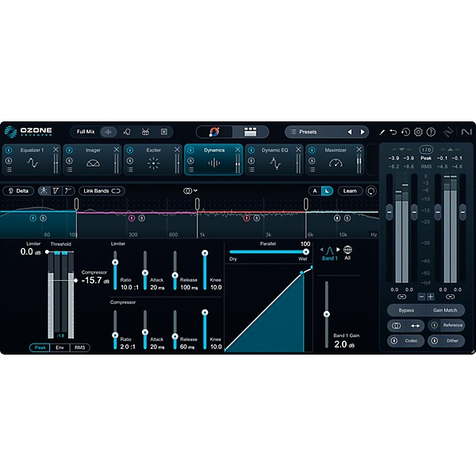Switch detection mode to Peak
This screenshot has height=476, width=476.
[40, 347]
